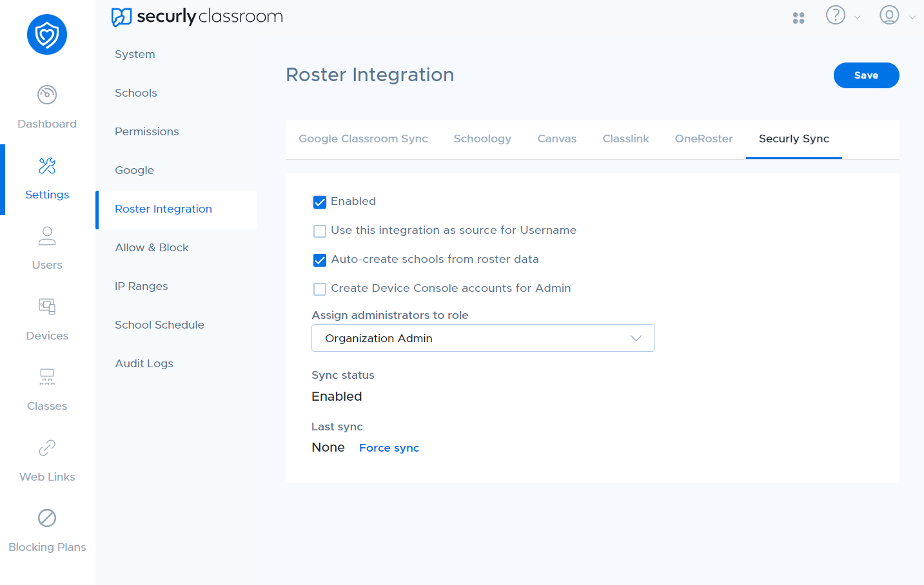Click the Securly Classroom header logo
This screenshot has width=924, height=585.
point(197,16)
